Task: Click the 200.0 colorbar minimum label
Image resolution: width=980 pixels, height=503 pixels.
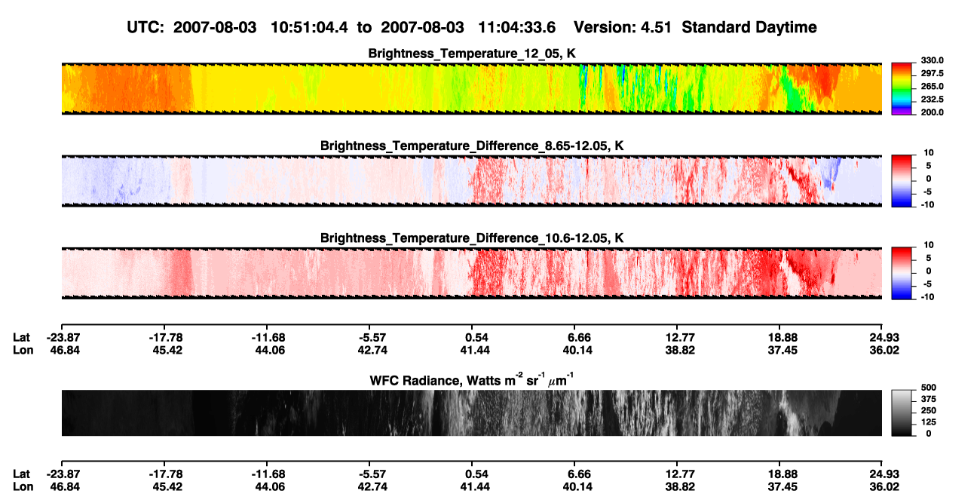Action: (932, 112)
